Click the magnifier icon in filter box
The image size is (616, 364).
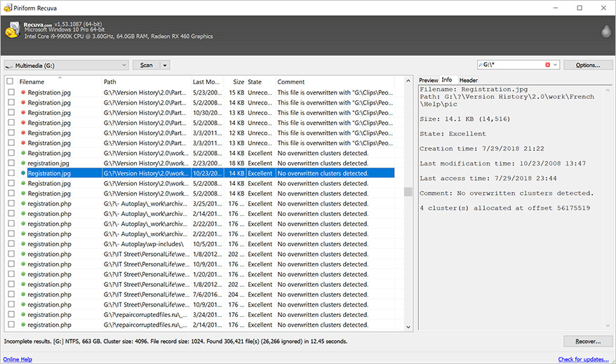point(481,65)
